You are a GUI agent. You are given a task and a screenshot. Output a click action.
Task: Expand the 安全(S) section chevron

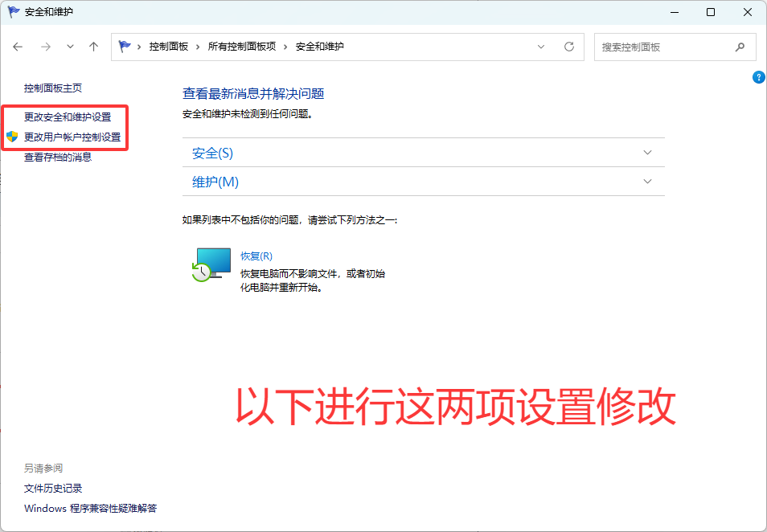(647, 152)
